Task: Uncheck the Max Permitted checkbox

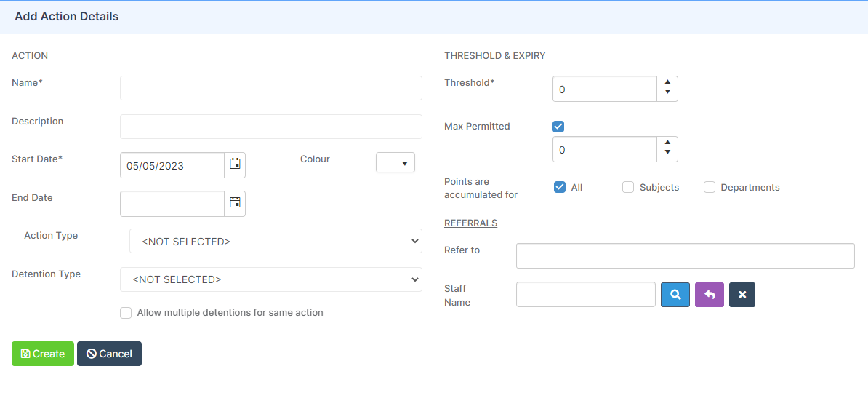Action: pos(558,127)
